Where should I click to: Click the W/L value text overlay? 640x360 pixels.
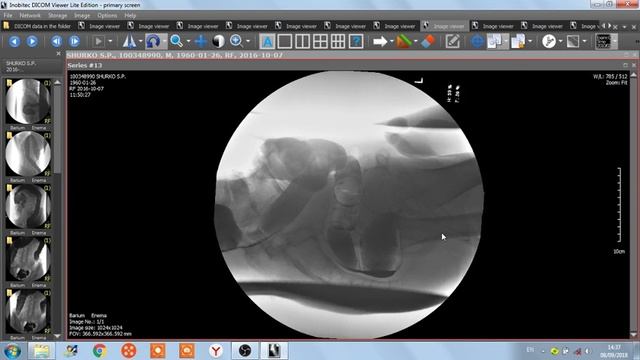(x=610, y=76)
